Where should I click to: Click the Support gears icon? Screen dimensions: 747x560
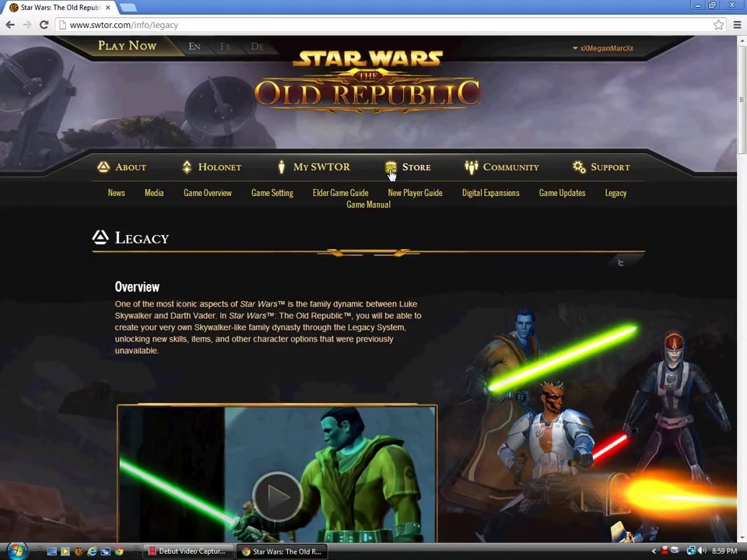(579, 166)
